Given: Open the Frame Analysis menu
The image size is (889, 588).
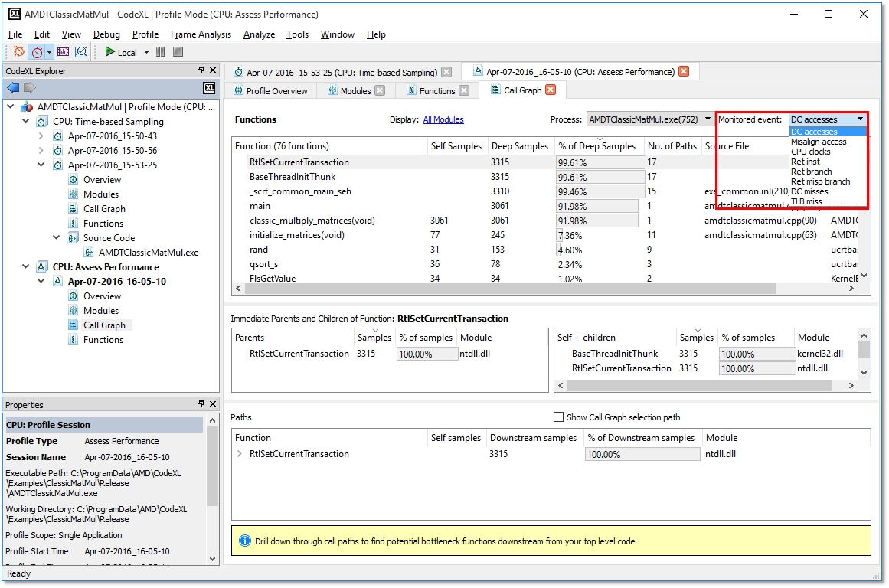Looking at the screenshot, I should click(x=201, y=34).
